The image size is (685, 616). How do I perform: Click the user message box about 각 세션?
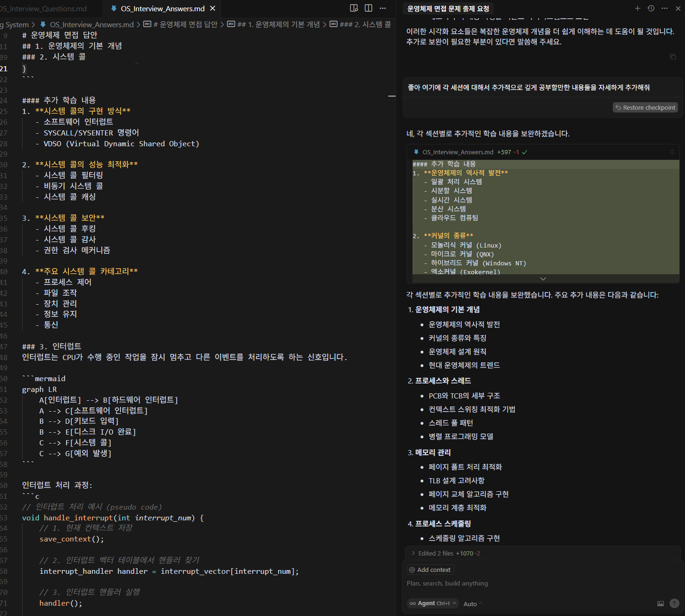(x=542, y=88)
